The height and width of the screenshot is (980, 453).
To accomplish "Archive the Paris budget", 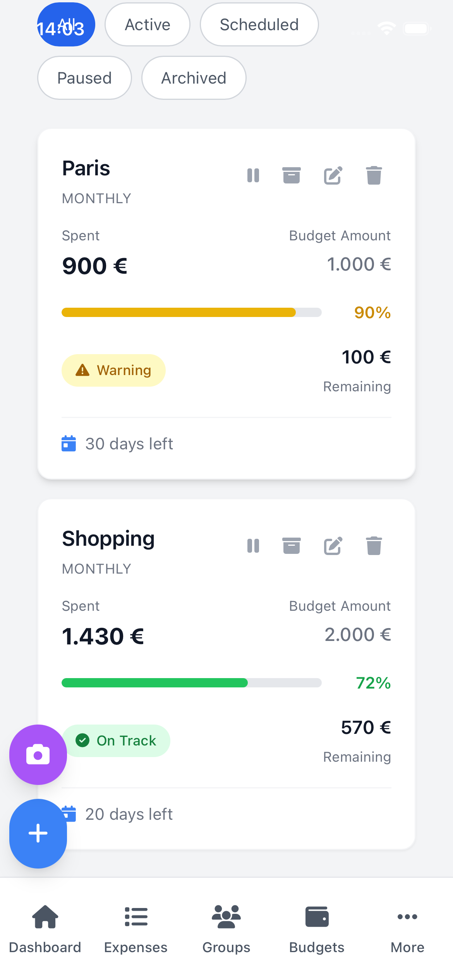I will pyautogui.click(x=292, y=175).
